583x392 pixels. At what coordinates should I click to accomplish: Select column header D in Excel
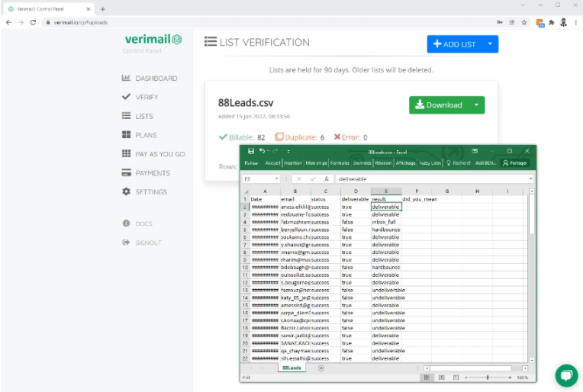356,191
